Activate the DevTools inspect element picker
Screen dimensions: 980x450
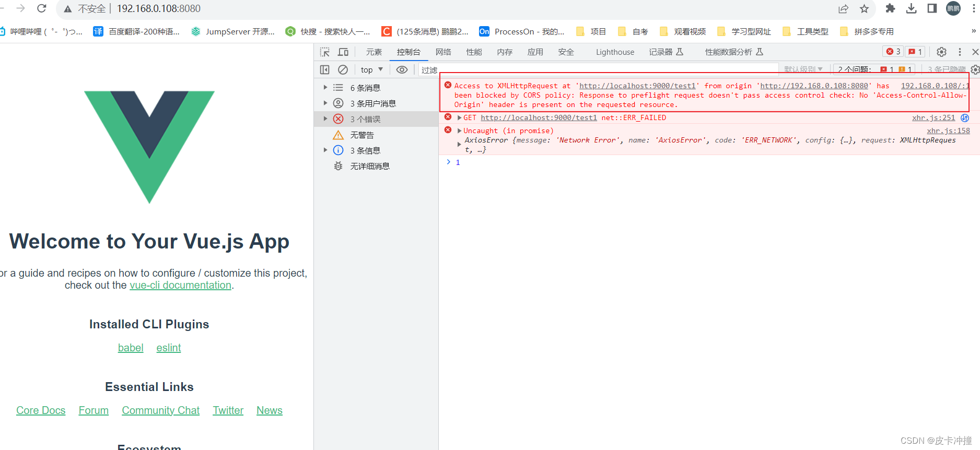tap(325, 52)
